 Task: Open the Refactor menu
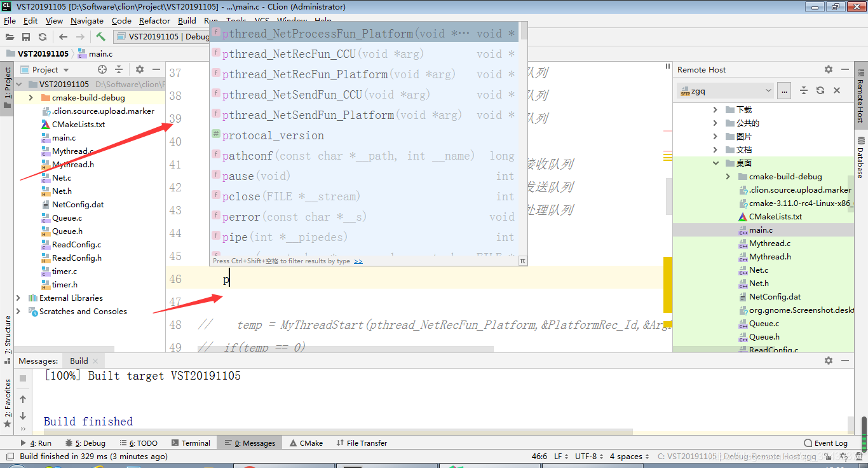(154, 20)
